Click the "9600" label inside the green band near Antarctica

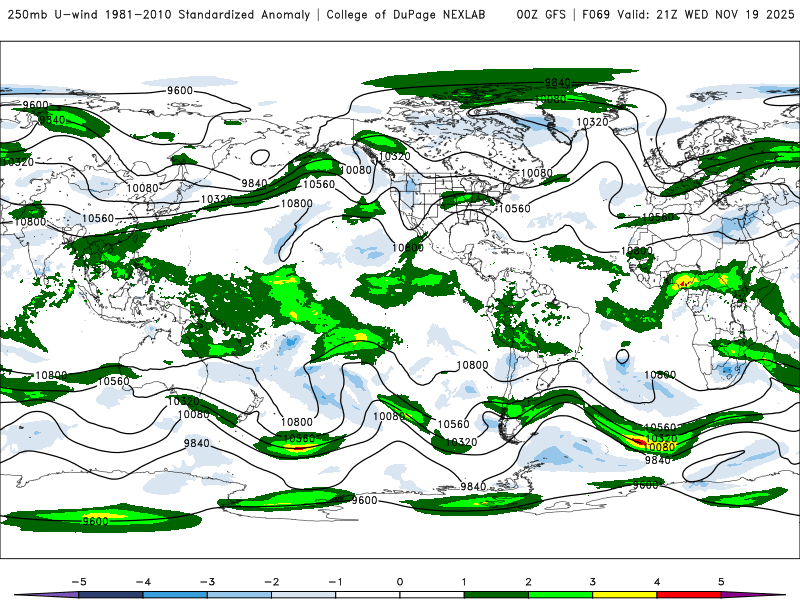coord(95,521)
